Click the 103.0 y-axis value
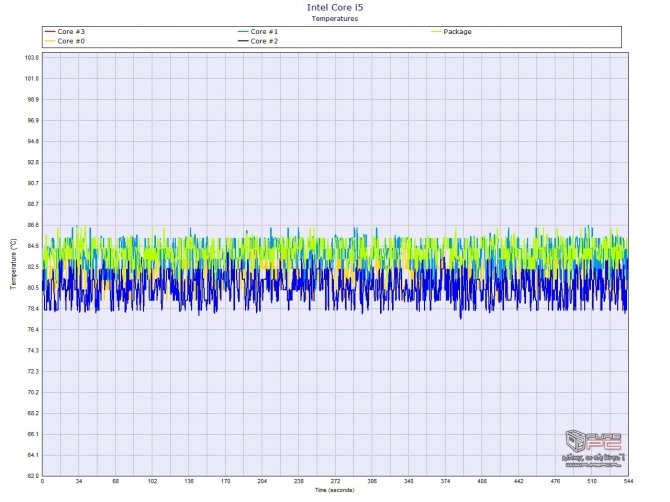Image resolution: width=670 pixels, height=502 pixels. click(33, 58)
